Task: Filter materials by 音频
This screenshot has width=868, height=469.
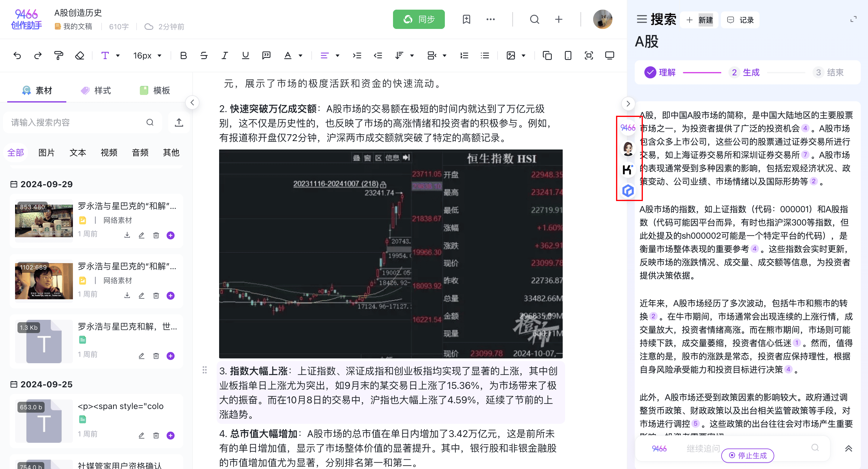Action: [140, 153]
